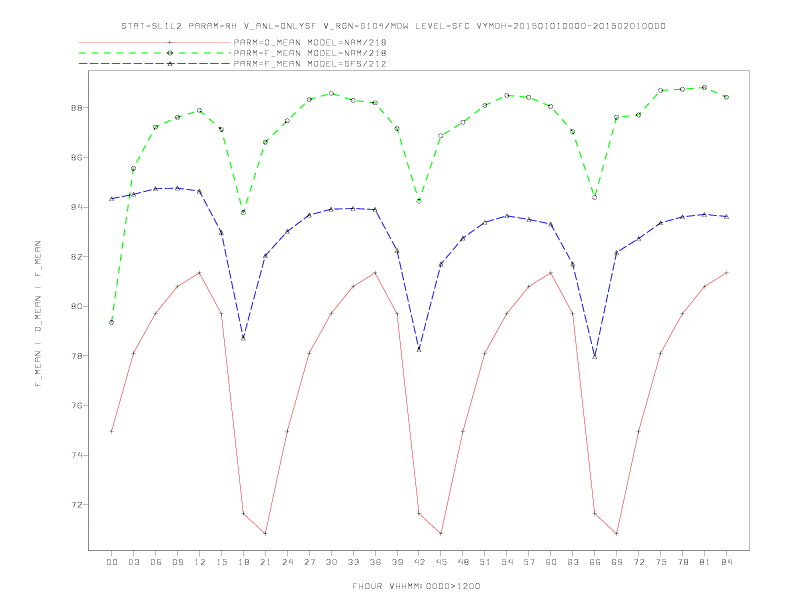Click green NAM circle marker at hour 00
Viewport: 792px width, 612px height.
(x=112, y=322)
